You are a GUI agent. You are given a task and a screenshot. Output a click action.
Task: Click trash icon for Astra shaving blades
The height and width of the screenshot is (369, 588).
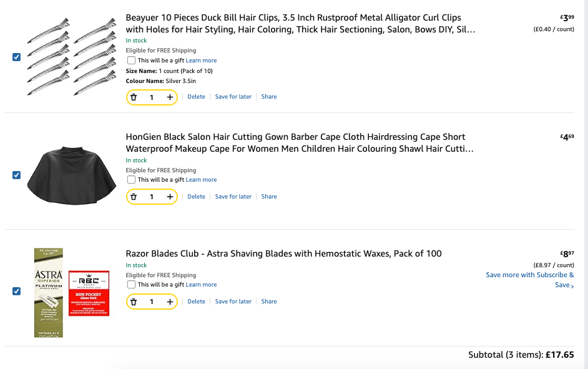(134, 302)
